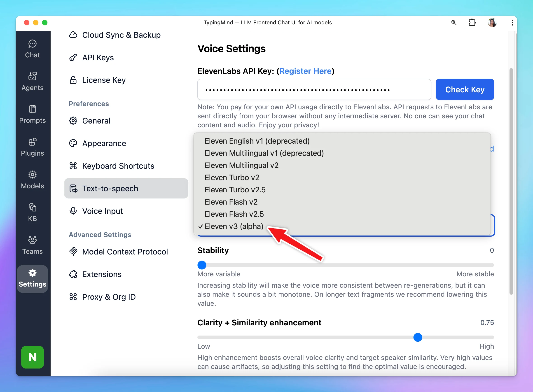Viewport: 533px width, 392px height.
Task: Open the Agents section
Action: coord(33,82)
